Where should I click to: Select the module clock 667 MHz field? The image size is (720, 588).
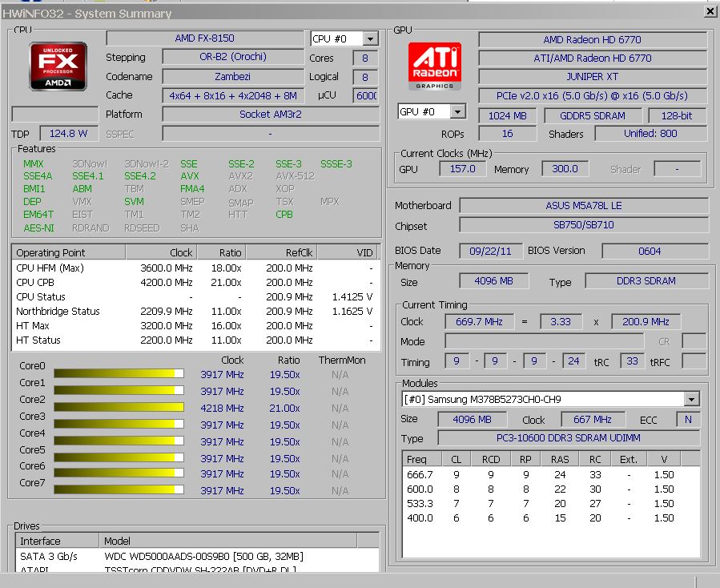coord(593,419)
